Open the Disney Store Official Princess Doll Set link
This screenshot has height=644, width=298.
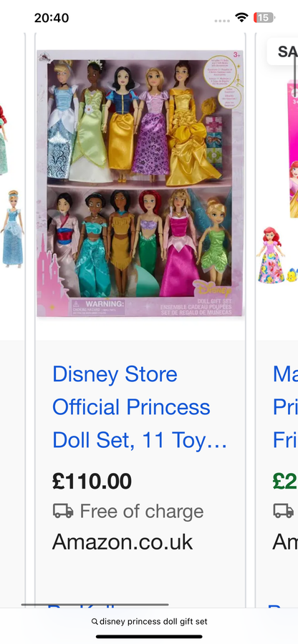point(140,407)
